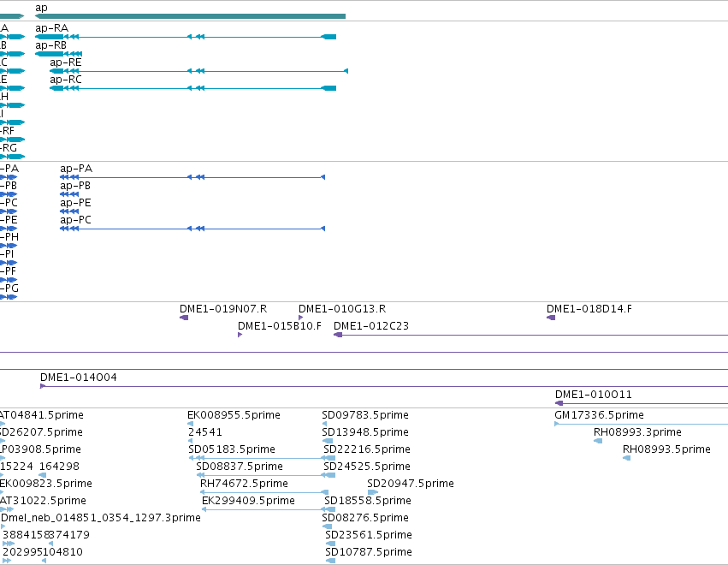This screenshot has width=728, height=565.
Task: Click glyph under SD10787.5prime
Action: [x=330, y=561]
